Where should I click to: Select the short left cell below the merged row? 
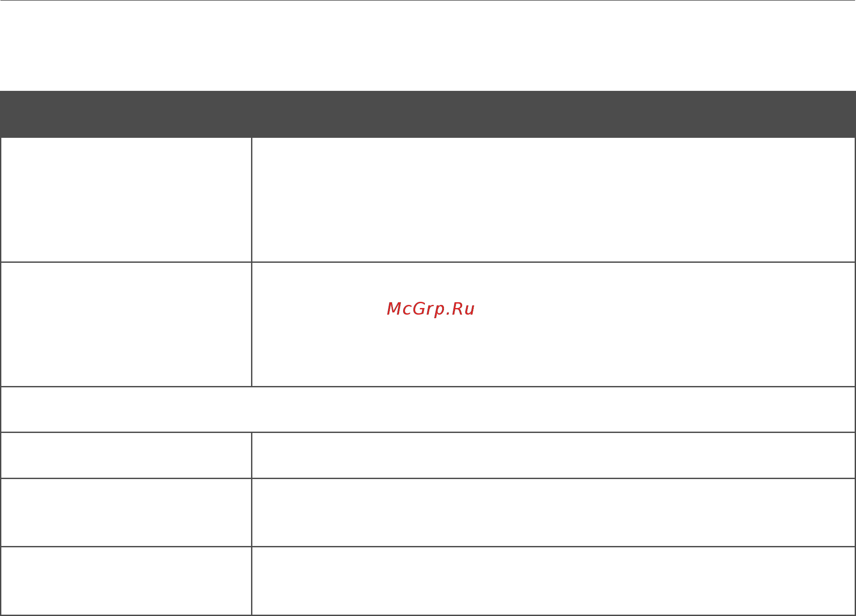126,456
